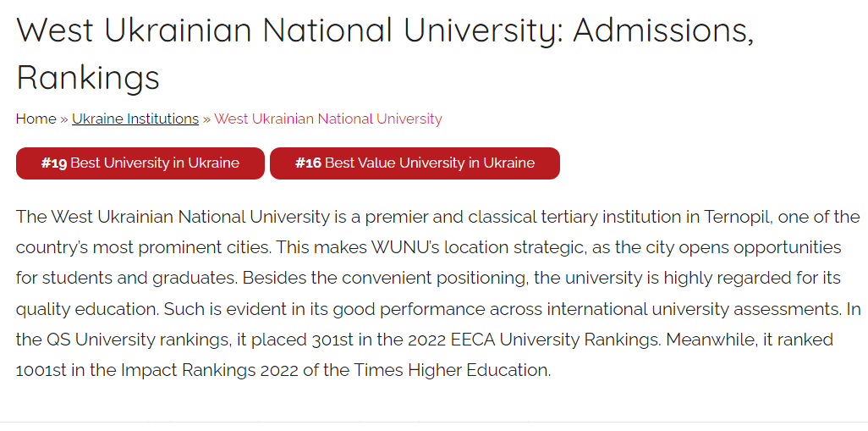This screenshot has height=431, width=868.
Task: Open the #16 Best Value University in Ukraine badge
Action: [415, 163]
